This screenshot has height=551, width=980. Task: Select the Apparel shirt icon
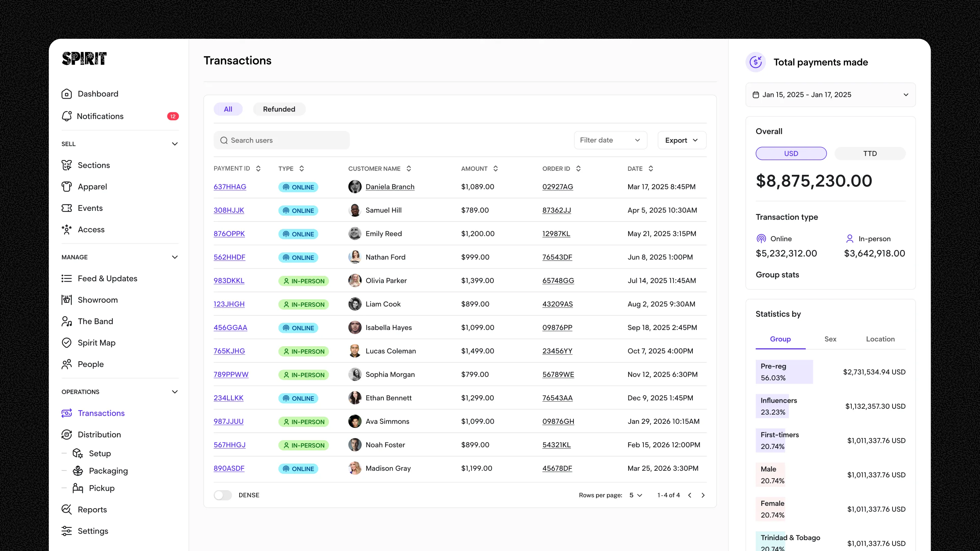pos(67,186)
